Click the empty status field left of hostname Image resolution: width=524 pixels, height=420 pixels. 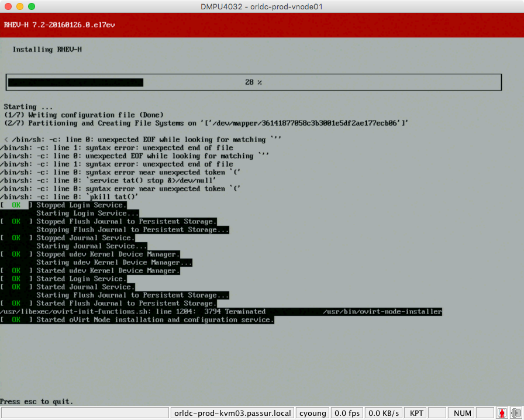click(x=86, y=413)
